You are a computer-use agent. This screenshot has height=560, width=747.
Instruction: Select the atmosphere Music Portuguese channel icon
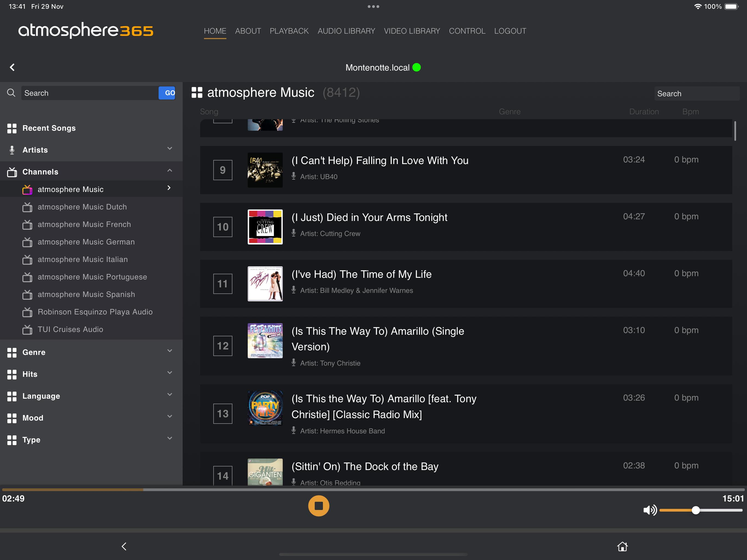pos(27,277)
